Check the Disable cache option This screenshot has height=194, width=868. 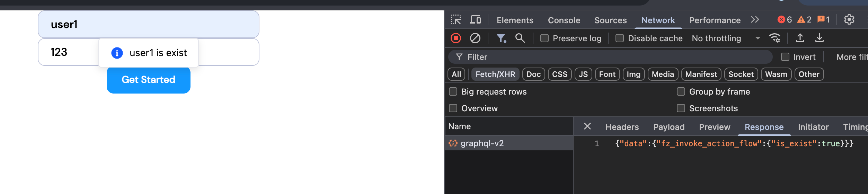click(620, 38)
